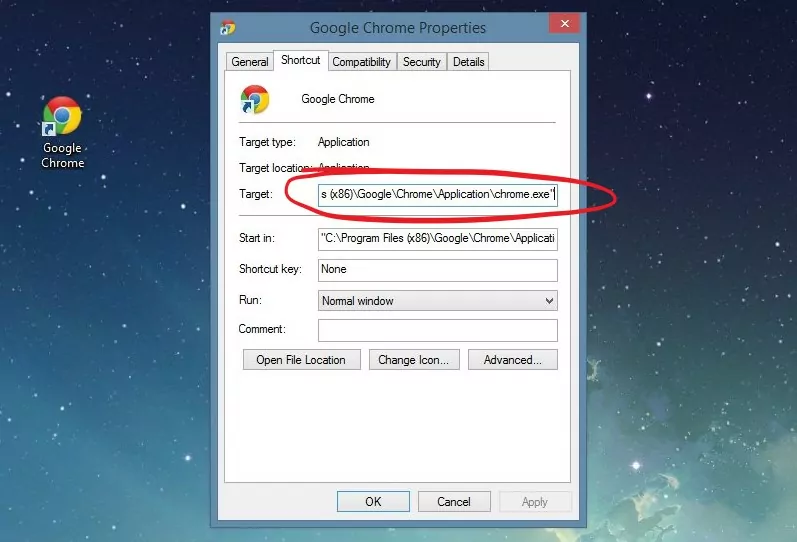Click the Google Chrome Properties title text

[x=398, y=27]
